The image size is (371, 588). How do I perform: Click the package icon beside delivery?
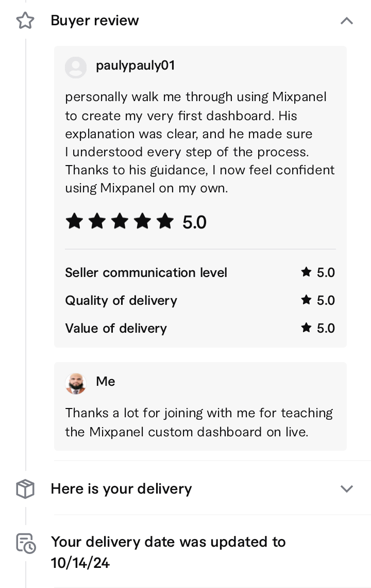click(x=25, y=488)
